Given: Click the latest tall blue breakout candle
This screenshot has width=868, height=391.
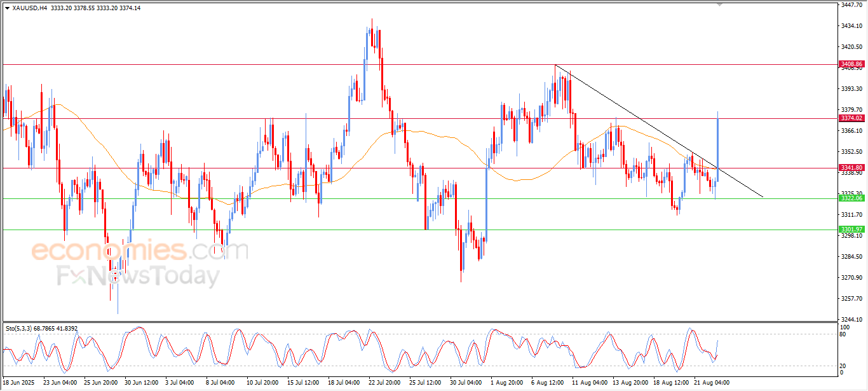Looking at the screenshot, I should click(x=718, y=146).
